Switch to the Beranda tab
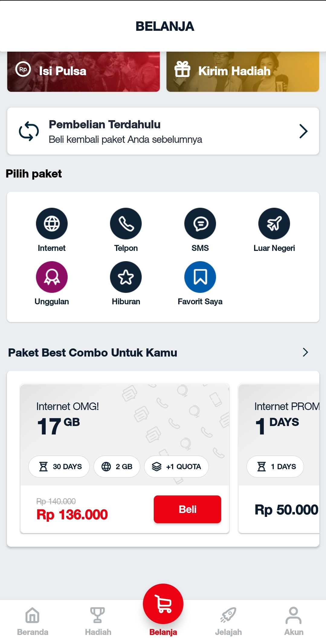This screenshot has width=326, height=644. coord(32,620)
